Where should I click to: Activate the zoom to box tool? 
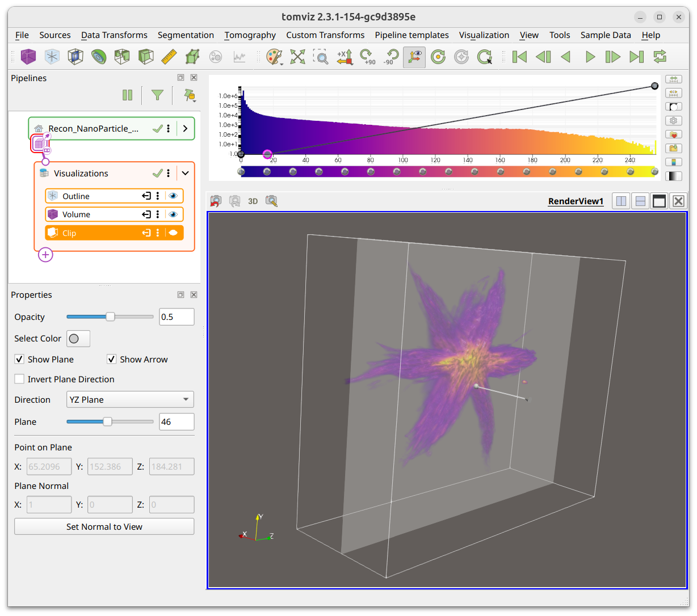click(x=321, y=56)
